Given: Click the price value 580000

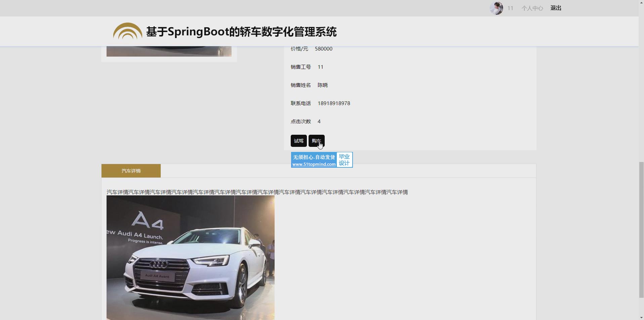Looking at the screenshot, I should coord(324,49).
